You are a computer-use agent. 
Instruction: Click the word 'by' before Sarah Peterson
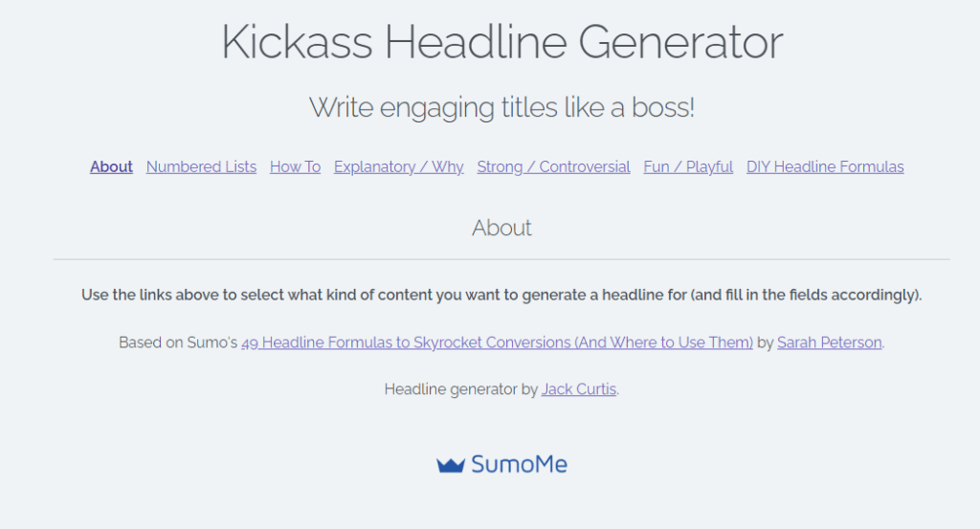click(x=765, y=342)
